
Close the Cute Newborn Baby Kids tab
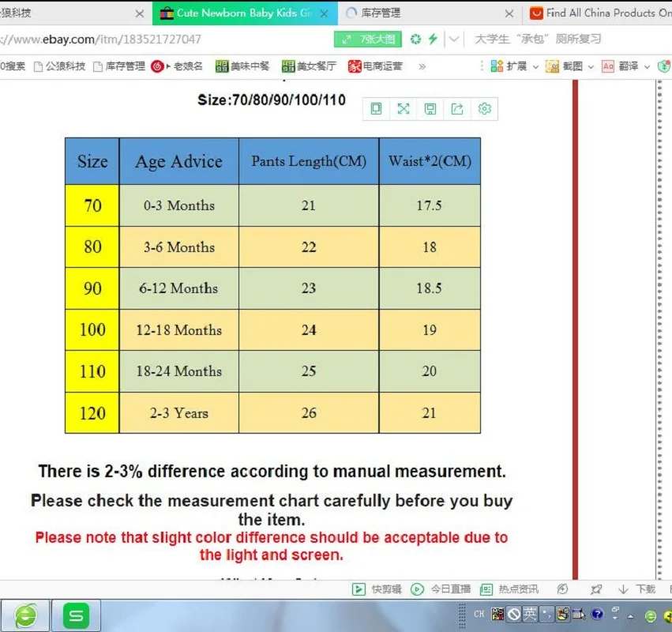(324, 13)
